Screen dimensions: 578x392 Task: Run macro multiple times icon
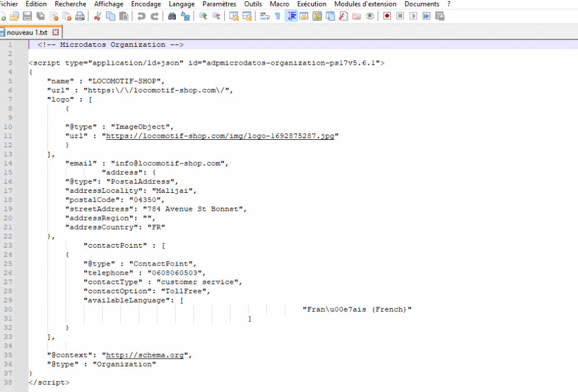click(427, 16)
